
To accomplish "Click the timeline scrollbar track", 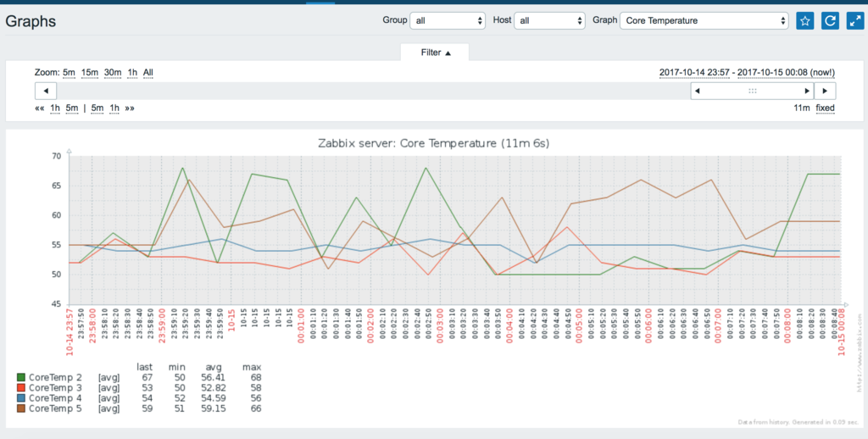I will coord(374,91).
